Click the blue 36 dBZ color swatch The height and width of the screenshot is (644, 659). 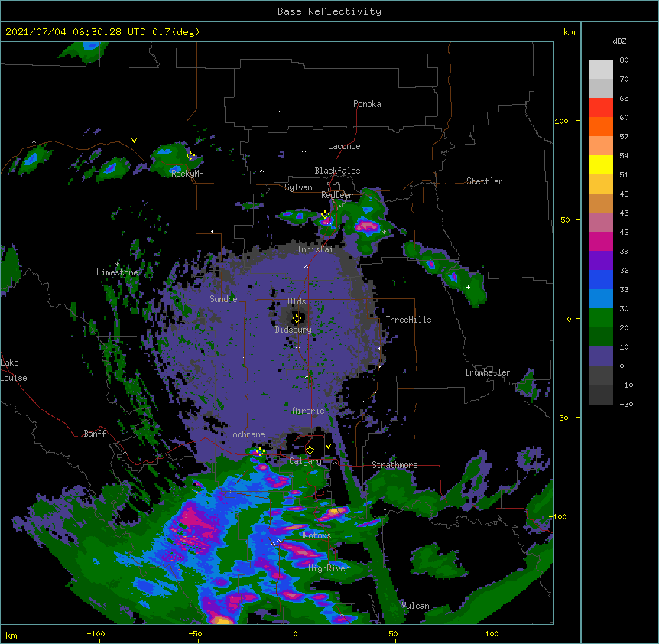601,279
